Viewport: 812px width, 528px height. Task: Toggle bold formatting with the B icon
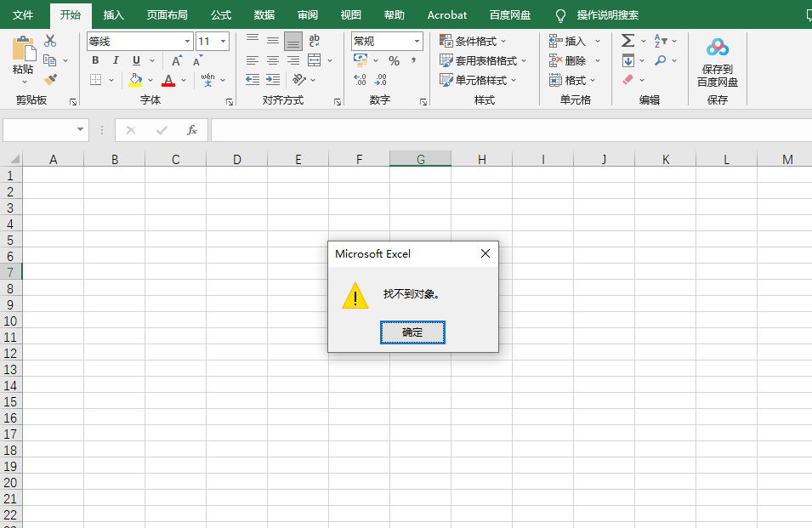94,60
